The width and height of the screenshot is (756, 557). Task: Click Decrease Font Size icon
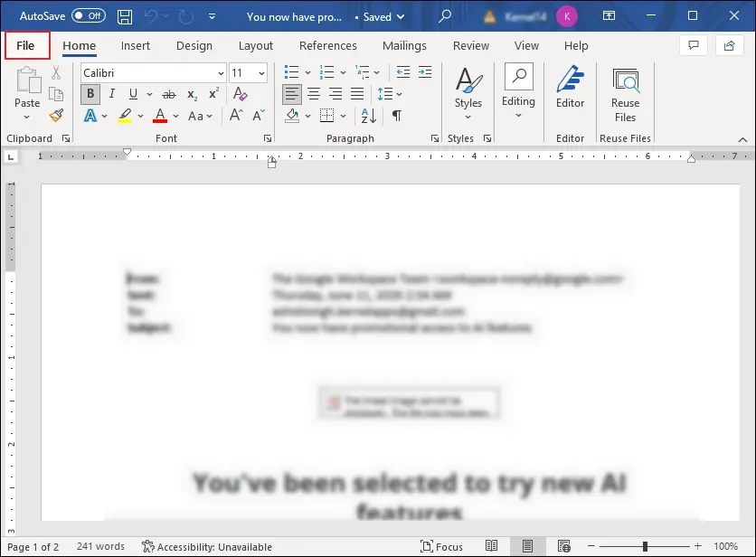coord(259,116)
